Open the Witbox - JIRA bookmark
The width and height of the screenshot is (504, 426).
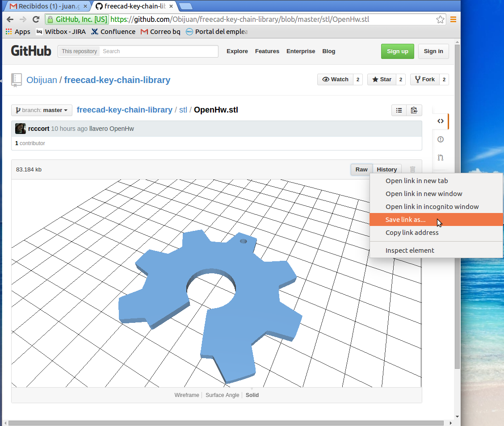pos(61,32)
